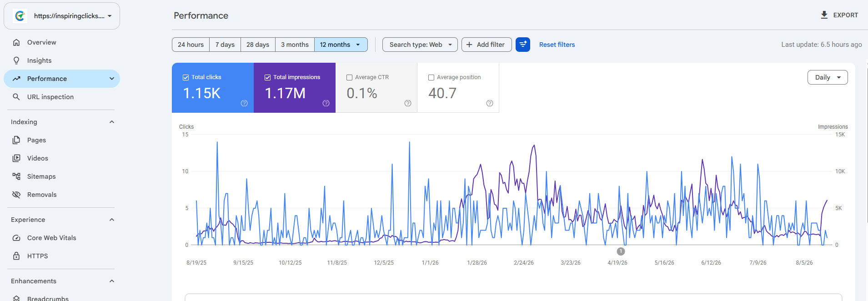Select the 3 months date range
The width and height of the screenshot is (868, 301).
coord(295,45)
